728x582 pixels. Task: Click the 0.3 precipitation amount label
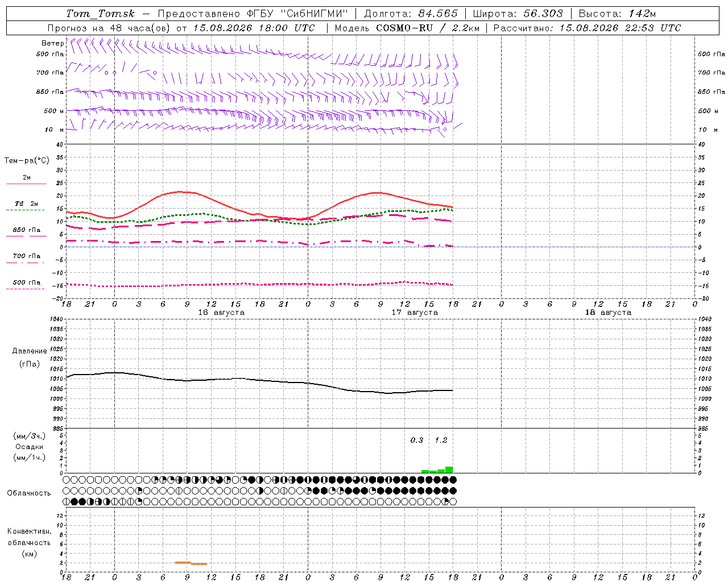pyautogui.click(x=417, y=440)
